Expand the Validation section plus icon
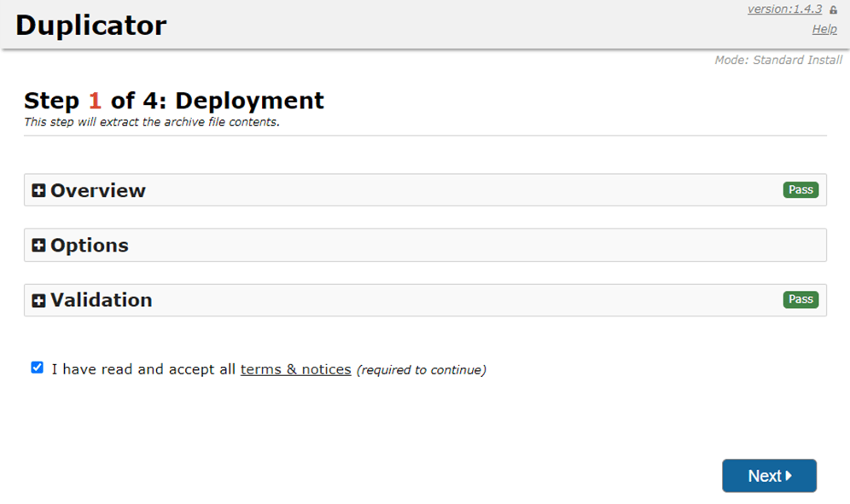This screenshot has height=504, width=850. click(x=38, y=300)
